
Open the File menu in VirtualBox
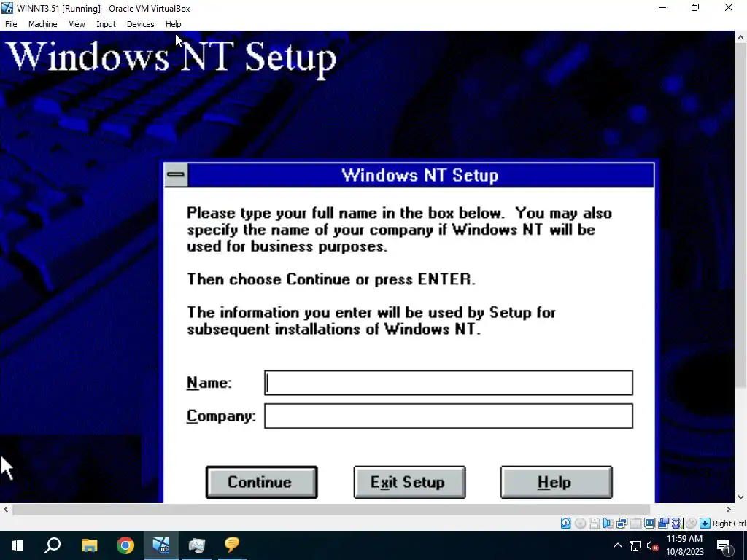click(11, 24)
